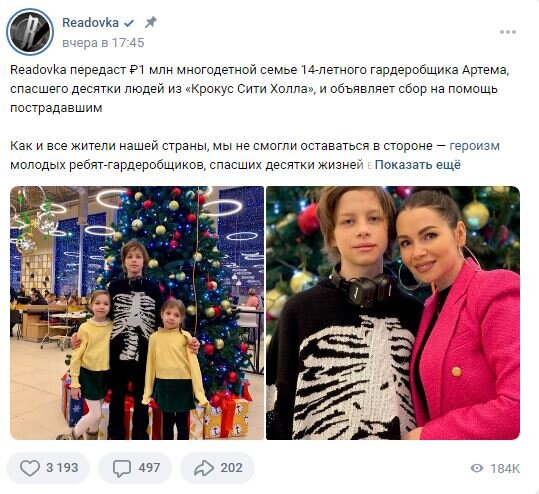The image size is (539, 494).
Task: Share the post using the arrow icon
Action: coord(204,468)
